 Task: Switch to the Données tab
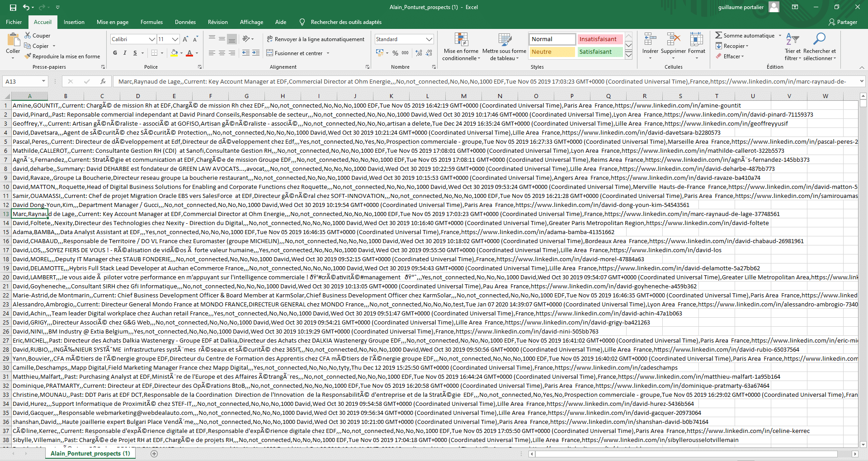coord(185,22)
